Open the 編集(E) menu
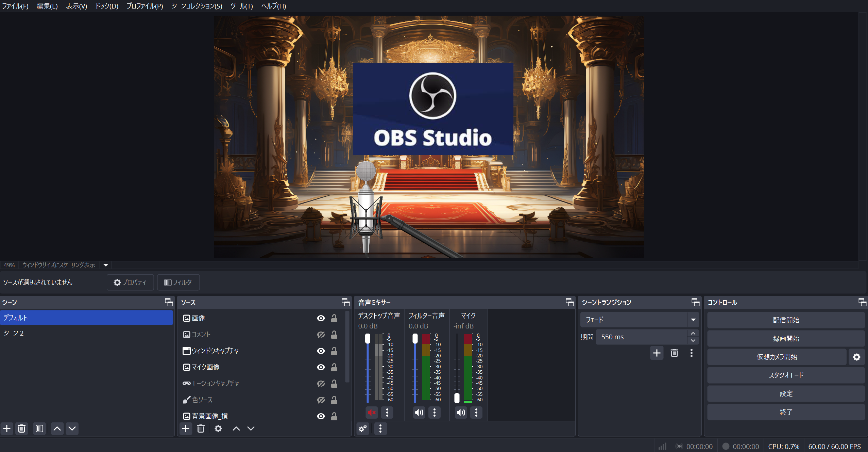Image resolution: width=868 pixels, height=452 pixels. 47,6
